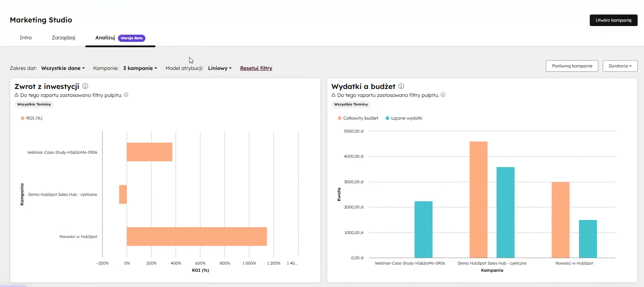Click Wszystkie Terminy tag in budget report
The width and height of the screenshot is (644, 287).
tap(351, 104)
